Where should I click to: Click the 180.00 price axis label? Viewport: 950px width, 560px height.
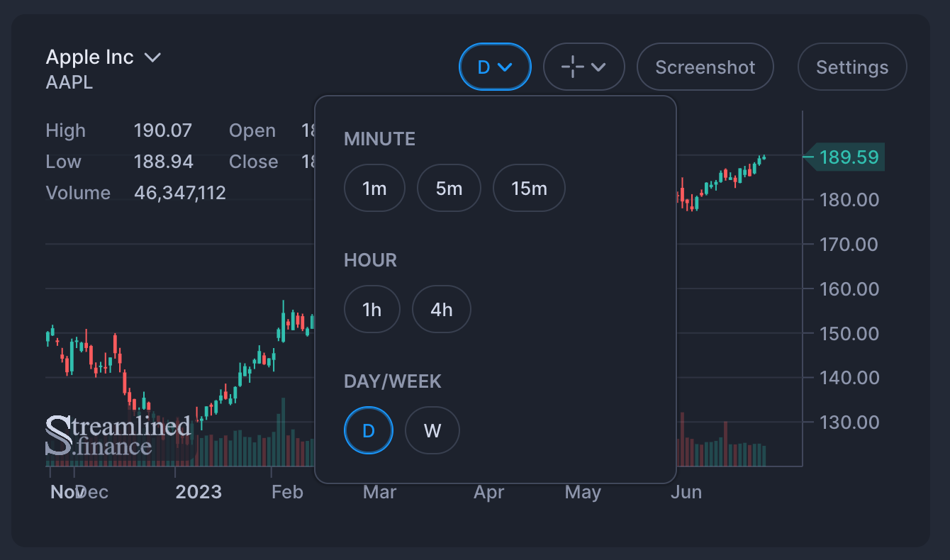coord(849,200)
